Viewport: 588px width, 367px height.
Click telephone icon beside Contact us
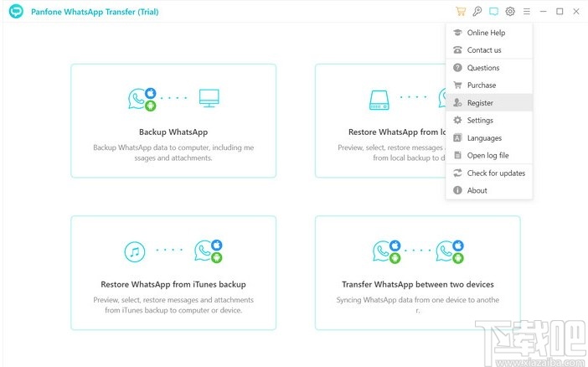coord(457,50)
